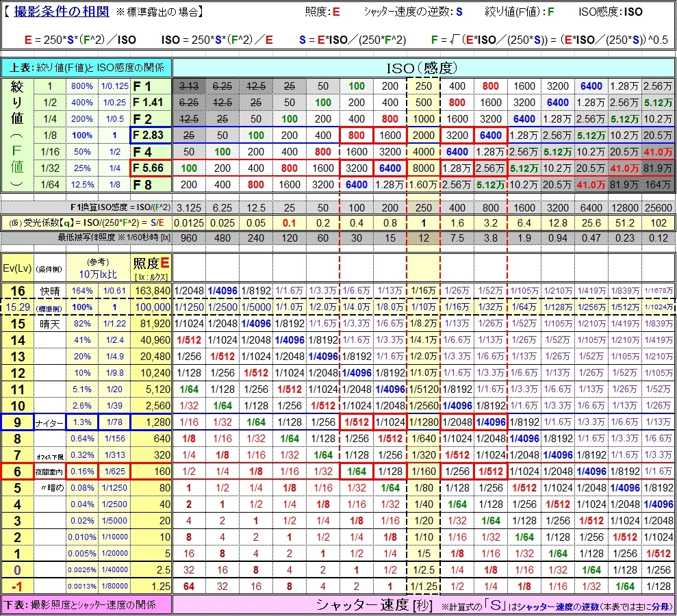Select the 1,280 illuminance cell

[x=151, y=422]
